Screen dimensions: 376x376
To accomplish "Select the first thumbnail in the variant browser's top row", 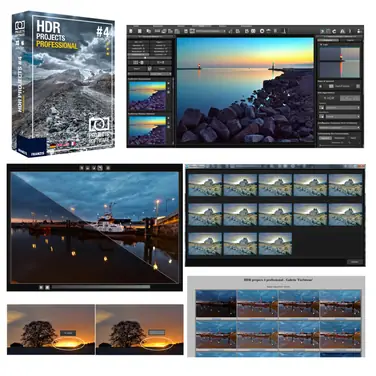I will click(205, 185).
